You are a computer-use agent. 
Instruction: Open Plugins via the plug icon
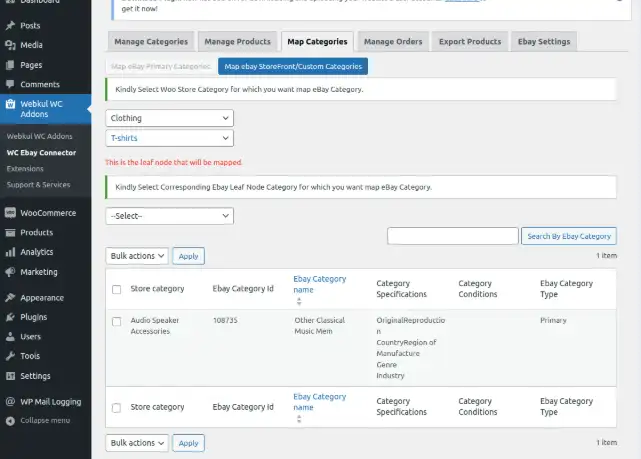pyautogui.click(x=10, y=317)
